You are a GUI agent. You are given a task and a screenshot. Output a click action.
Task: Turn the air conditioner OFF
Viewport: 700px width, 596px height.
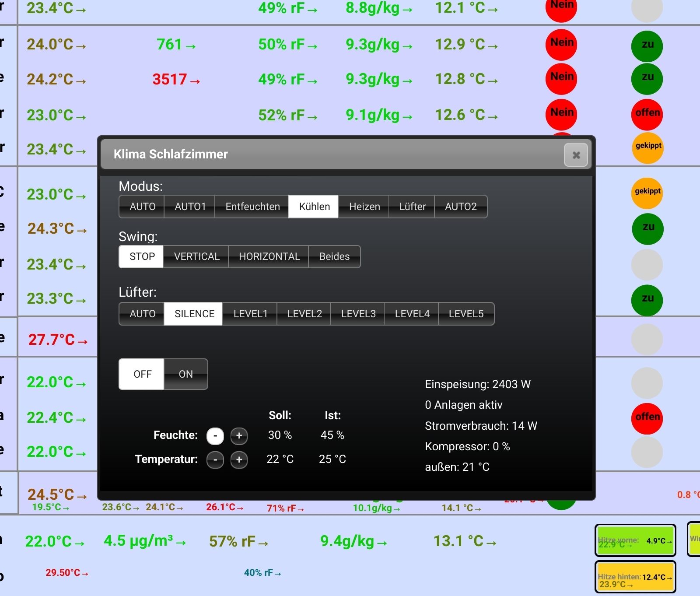pyautogui.click(x=142, y=374)
